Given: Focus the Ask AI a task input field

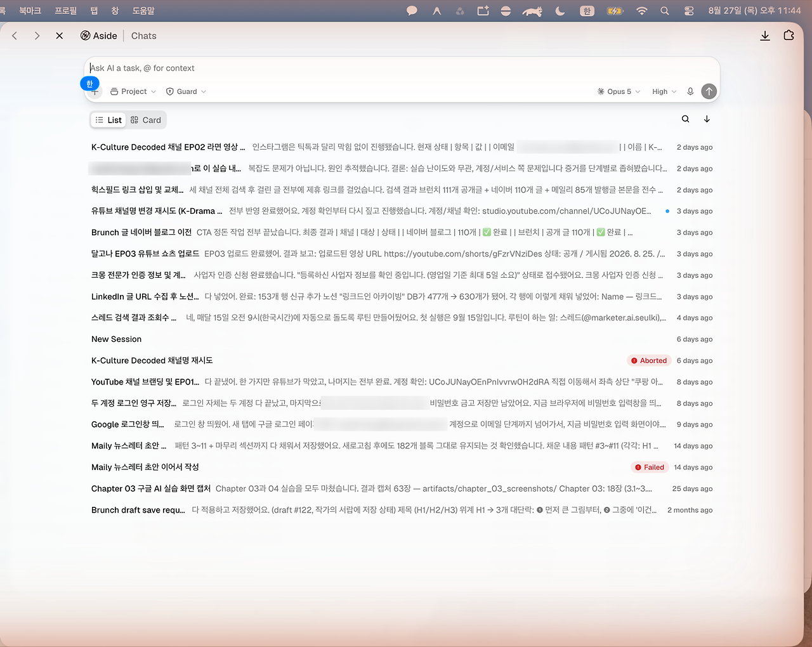Looking at the screenshot, I should pyautogui.click(x=402, y=68).
